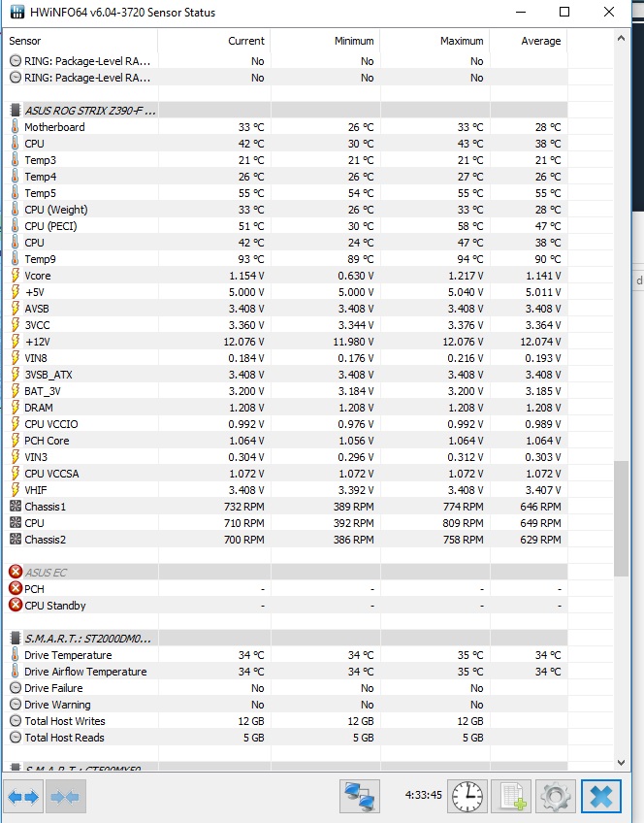Click the fan icon beside Chassis1
This screenshot has height=823, width=644.
(16, 506)
